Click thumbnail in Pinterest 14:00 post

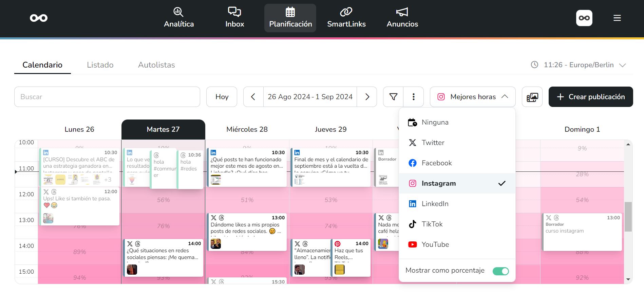click(340, 270)
